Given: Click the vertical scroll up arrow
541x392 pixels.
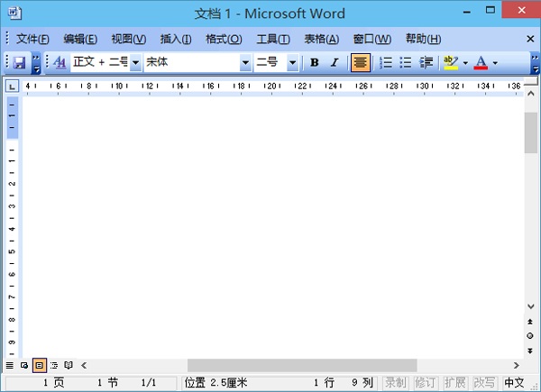Looking at the screenshot, I should 531,94.
